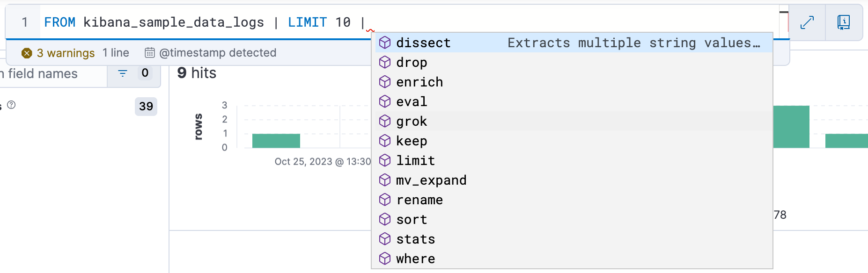The width and height of the screenshot is (868, 273).
Task: Click the Oct 25, 2023 axis label
Action: pos(322,162)
